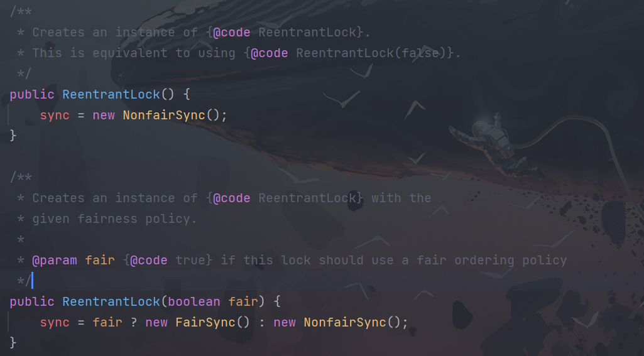Click 'with the' at the end of the comment line
644x356 pixels.
tap(401, 198)
